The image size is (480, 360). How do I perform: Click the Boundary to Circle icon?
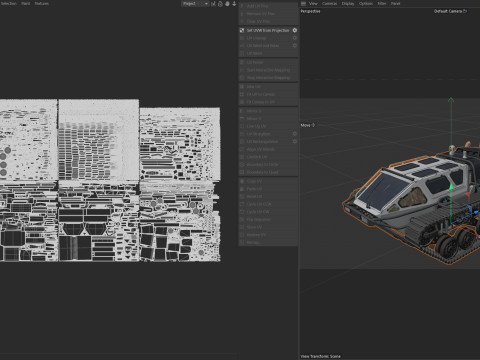coord(242,165)
